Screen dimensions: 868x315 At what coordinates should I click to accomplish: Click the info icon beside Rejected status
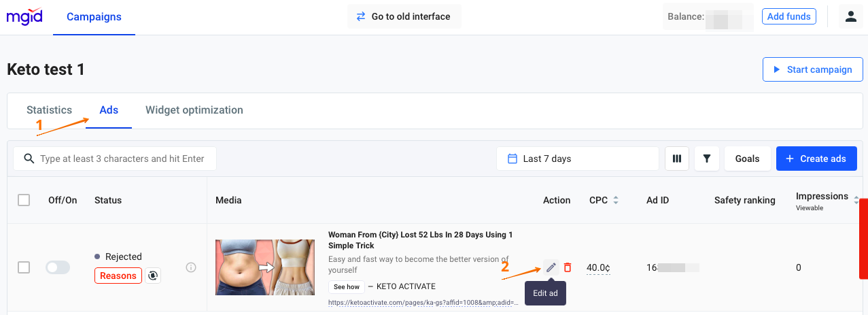pos(191,267)
